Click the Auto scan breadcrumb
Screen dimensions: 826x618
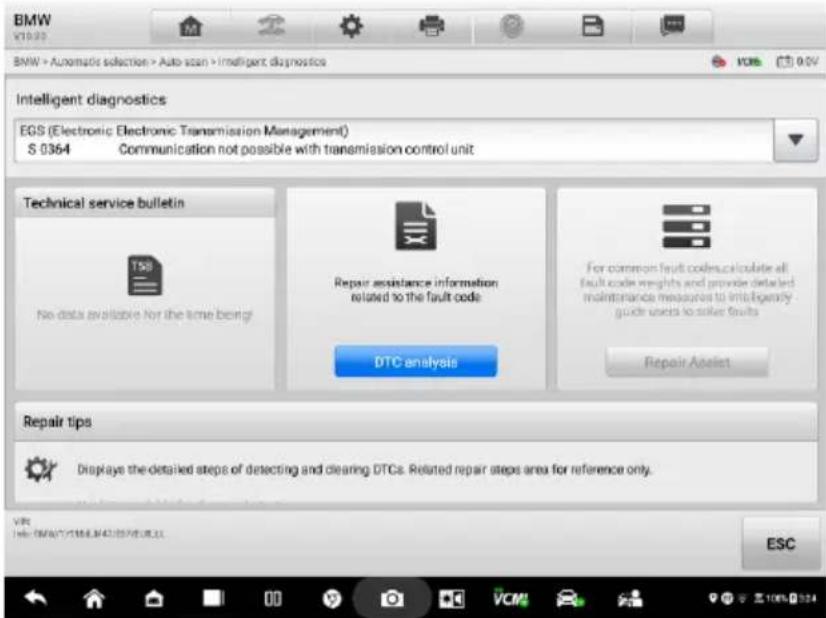coord(183,62)
